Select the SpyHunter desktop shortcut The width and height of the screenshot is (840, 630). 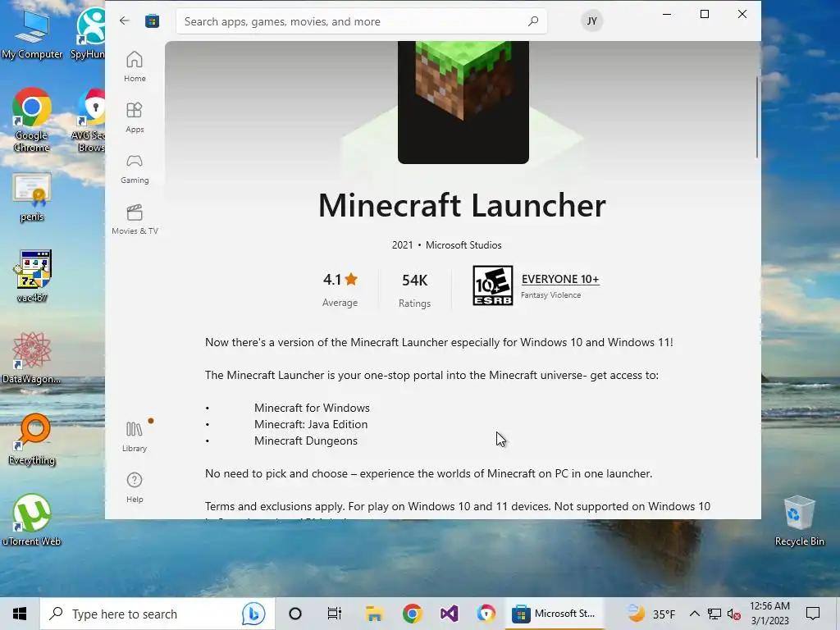click(89, 33)
